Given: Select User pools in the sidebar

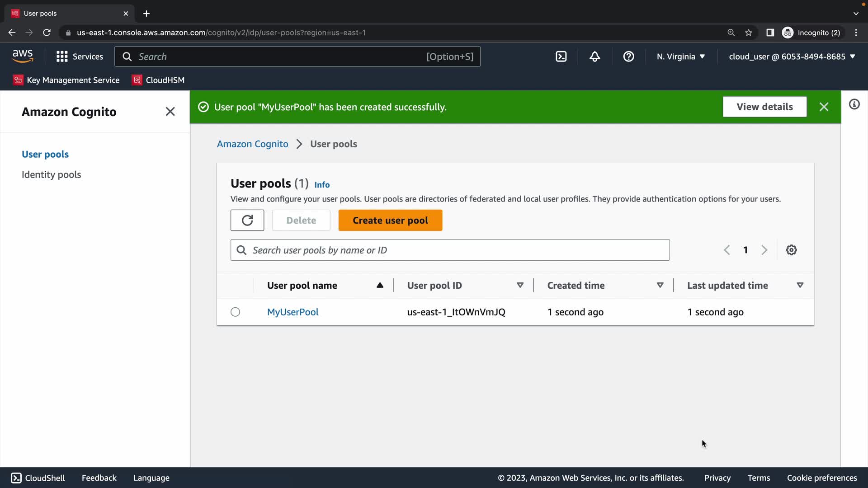Looking at the screenshot, I should (45, 154).
